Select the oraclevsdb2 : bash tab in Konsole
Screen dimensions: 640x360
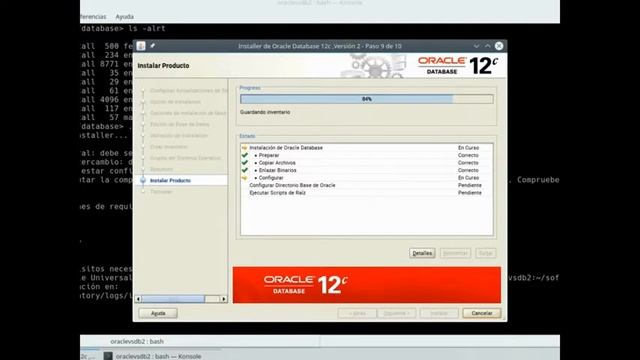point(137,341)
